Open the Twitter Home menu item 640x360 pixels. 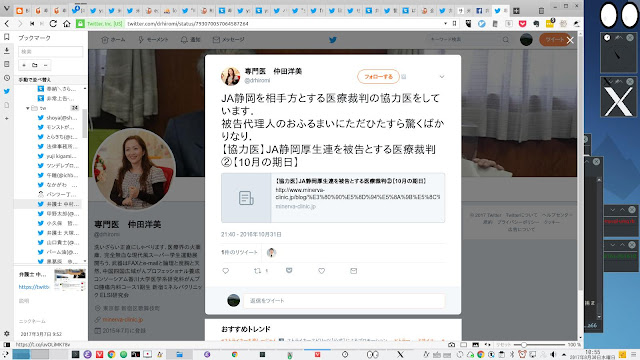(x=113, y=40)
